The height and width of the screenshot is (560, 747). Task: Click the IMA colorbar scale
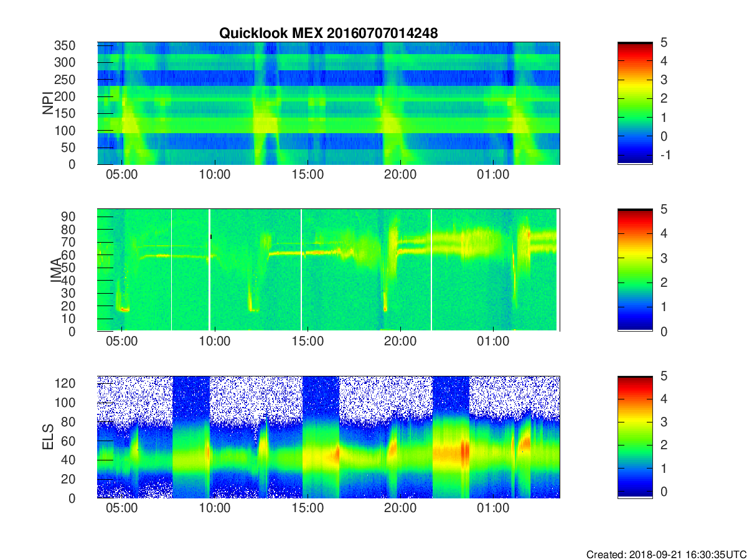[x=635, y=270]
